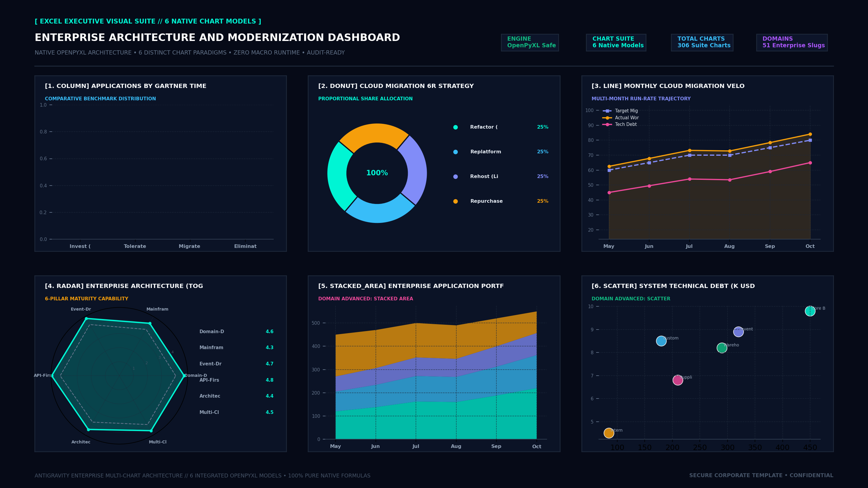
Task: Click the Migrate axis label
Action: (x=189, y=246)
